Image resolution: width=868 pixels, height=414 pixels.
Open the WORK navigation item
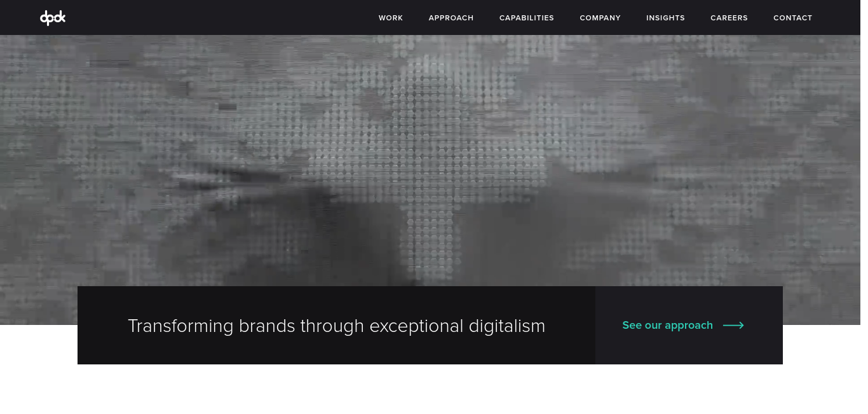pyautogui.click(x=391, y=18)
